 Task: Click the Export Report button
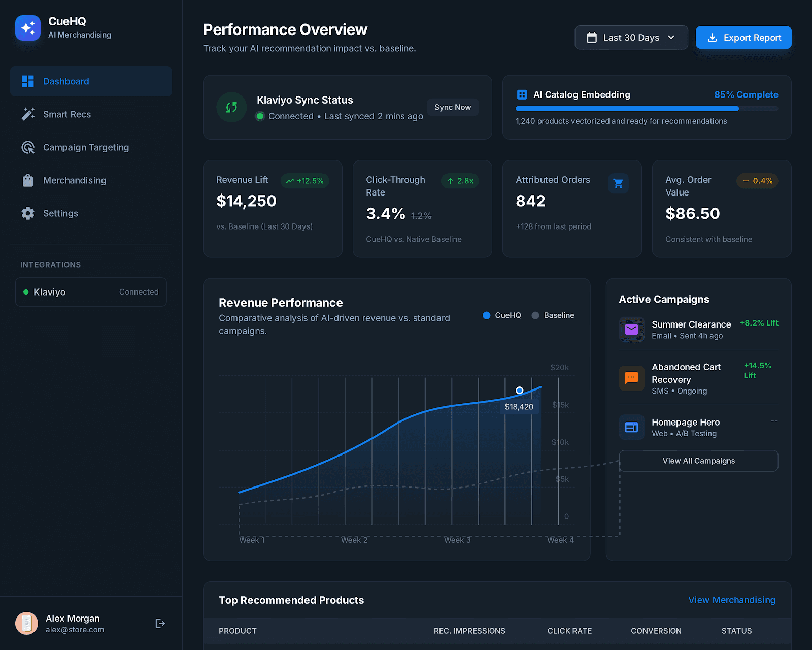click(743, 37)
